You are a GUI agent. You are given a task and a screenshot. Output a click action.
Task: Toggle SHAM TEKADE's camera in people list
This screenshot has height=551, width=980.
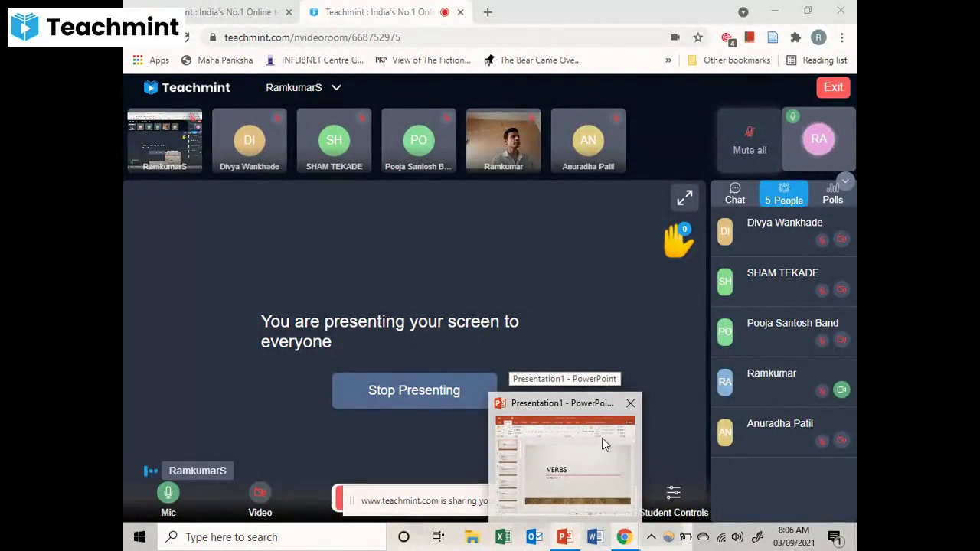click(841, 289)
